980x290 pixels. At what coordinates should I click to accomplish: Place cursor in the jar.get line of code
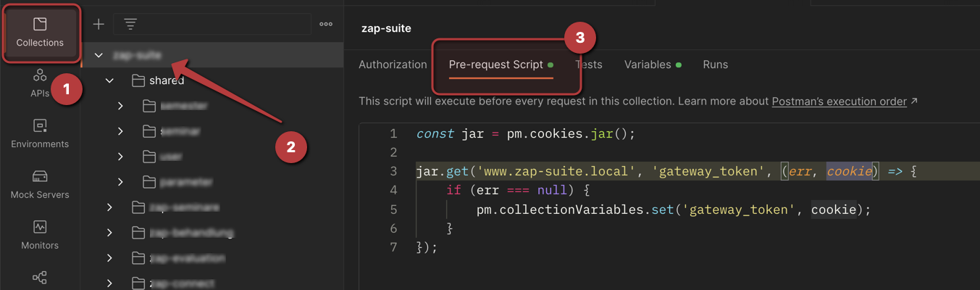pos(666,172)
